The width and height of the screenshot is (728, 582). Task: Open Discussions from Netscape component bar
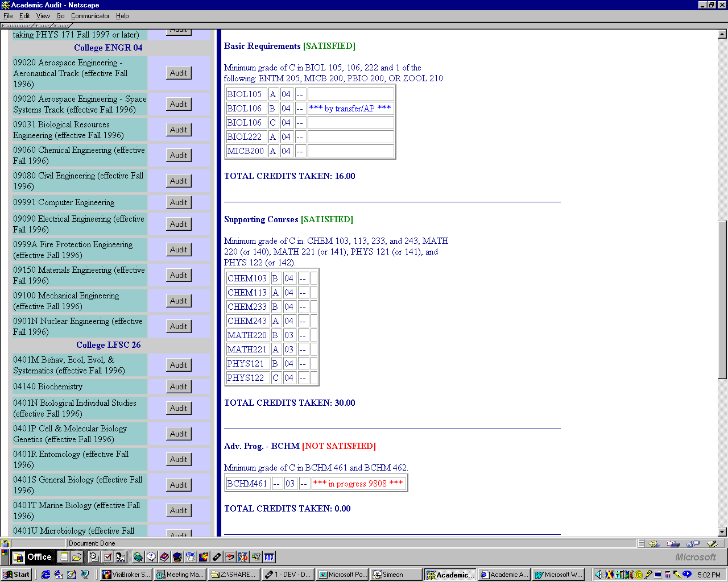coord(693,543)
